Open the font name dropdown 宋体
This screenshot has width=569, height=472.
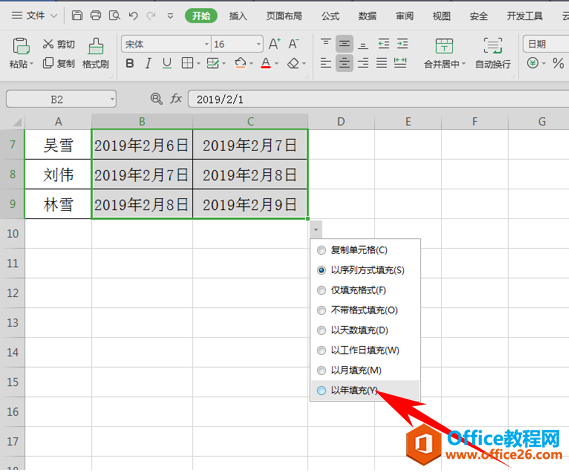point(206,44)
